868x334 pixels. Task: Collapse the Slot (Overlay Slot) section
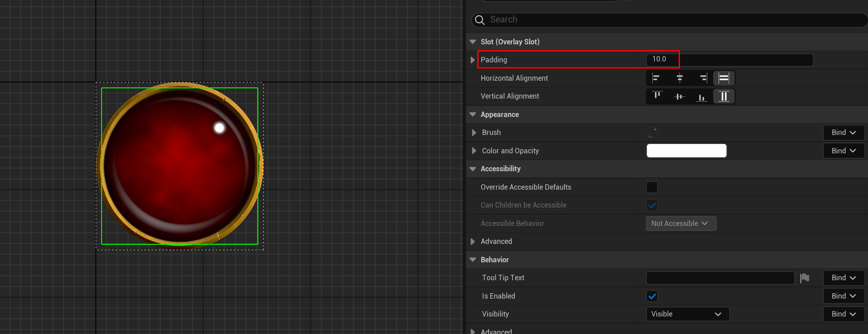click(x=473, y=42)
